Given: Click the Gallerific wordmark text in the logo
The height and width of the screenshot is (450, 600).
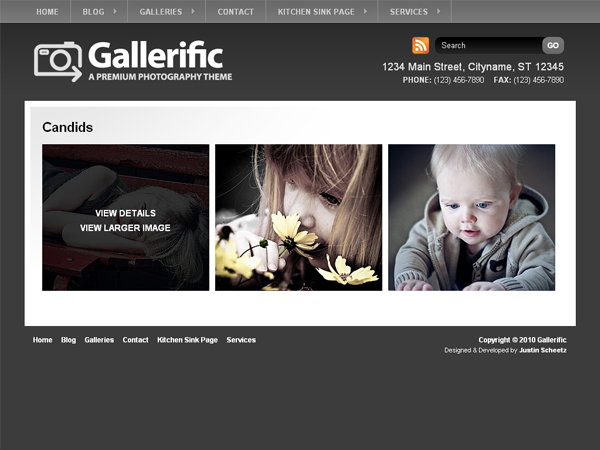Looking at the screenshot, I should (x=156, y=55).
